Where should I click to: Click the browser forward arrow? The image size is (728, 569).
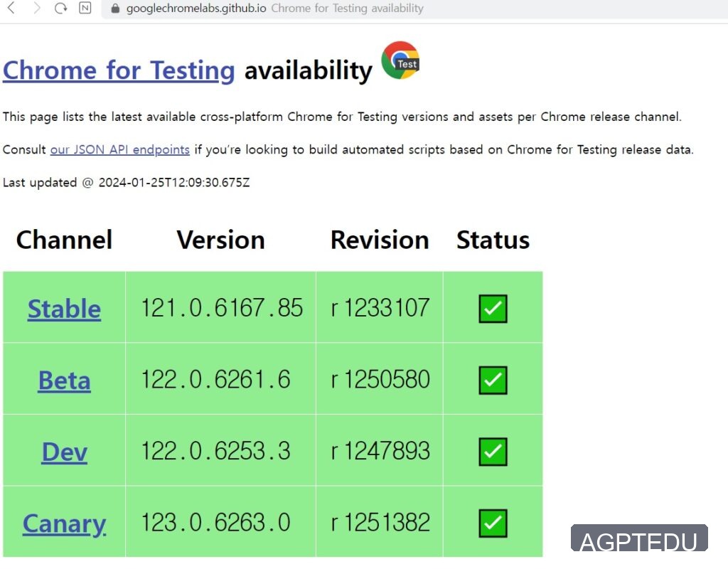click(37, 8)
